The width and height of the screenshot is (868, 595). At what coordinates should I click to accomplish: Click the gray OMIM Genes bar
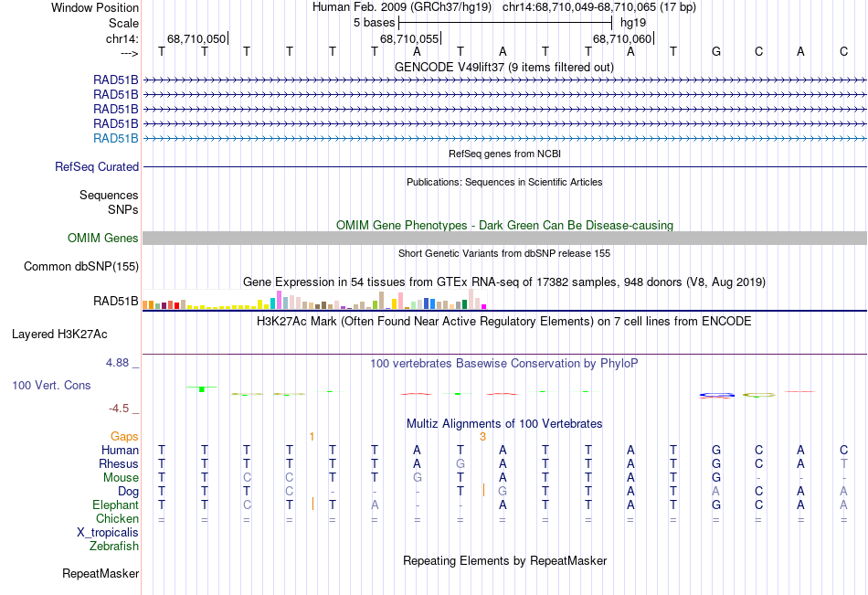tap(504, 239)
